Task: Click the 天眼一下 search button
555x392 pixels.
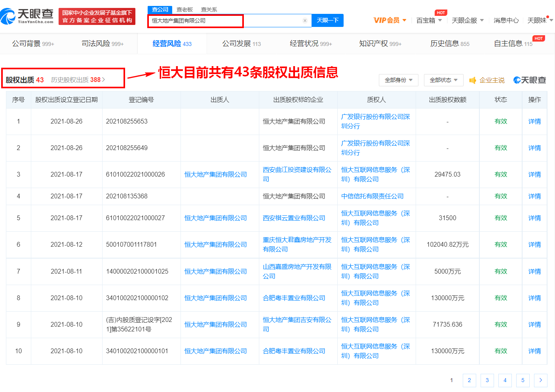Action: coord(328,21)
